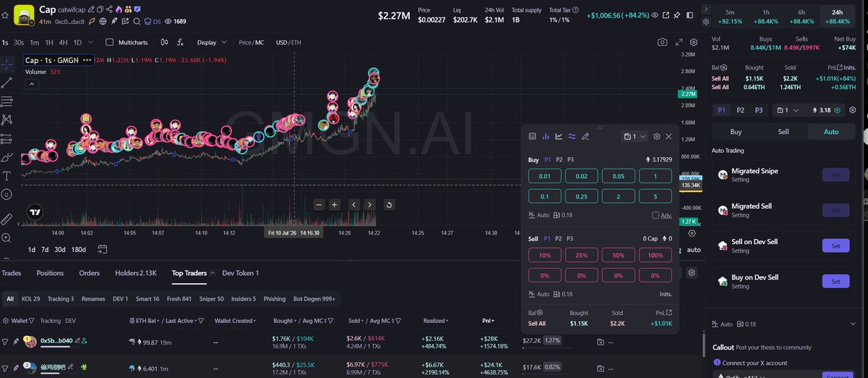
Task: Set the Sell on Dev Sell rule
Action: (835, 246)
